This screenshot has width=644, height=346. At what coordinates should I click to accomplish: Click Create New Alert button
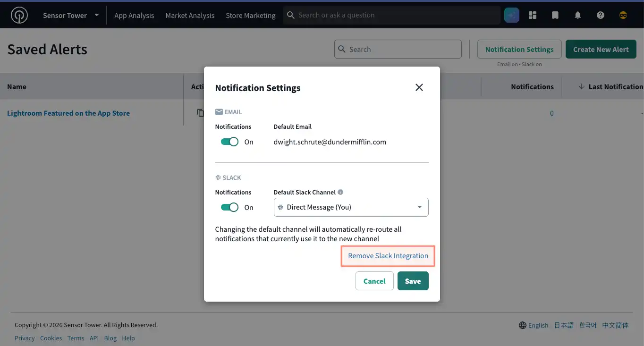[x=601, y=49]
